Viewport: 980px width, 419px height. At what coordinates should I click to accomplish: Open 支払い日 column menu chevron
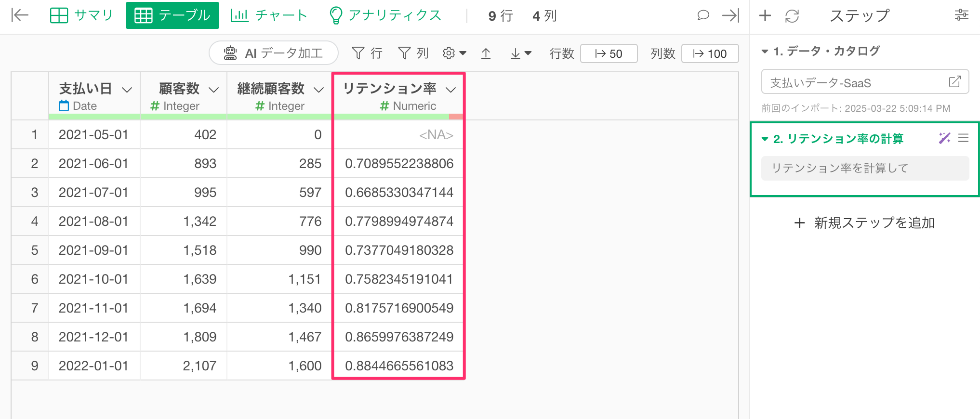(127, 90)
